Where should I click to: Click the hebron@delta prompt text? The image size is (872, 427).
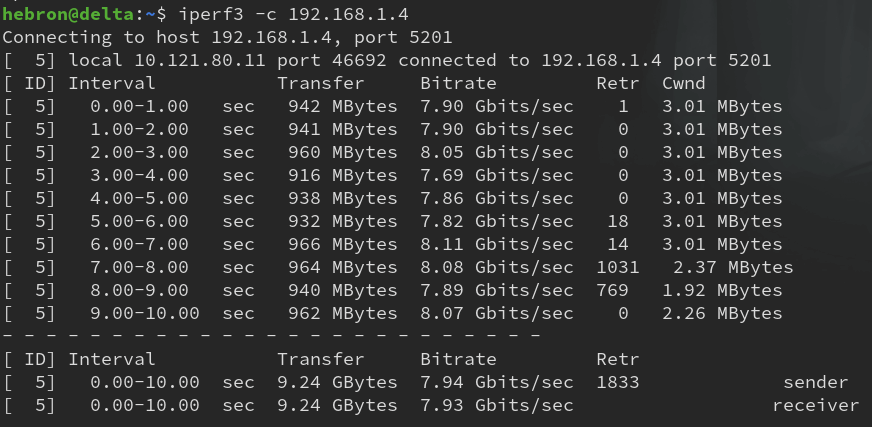coord(65,15)
